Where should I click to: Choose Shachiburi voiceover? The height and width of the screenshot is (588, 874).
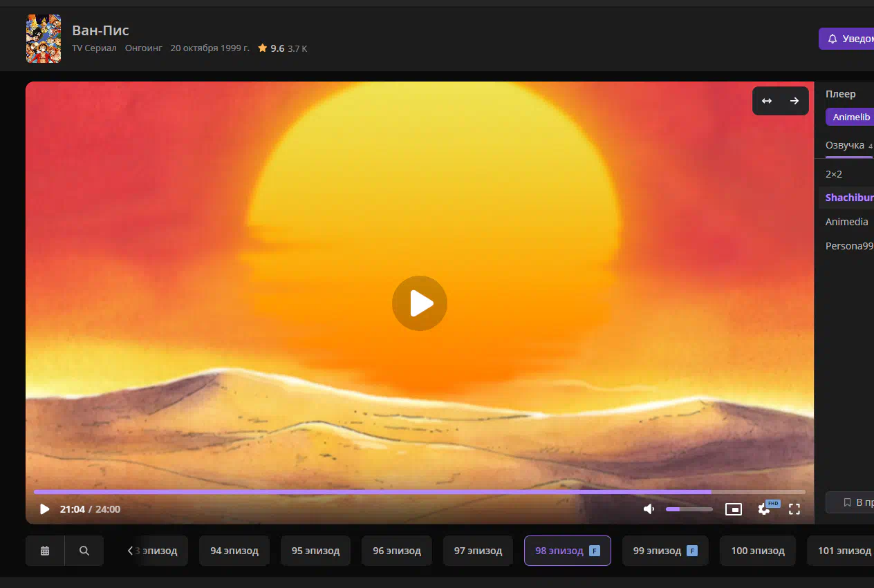pos(846,198)
